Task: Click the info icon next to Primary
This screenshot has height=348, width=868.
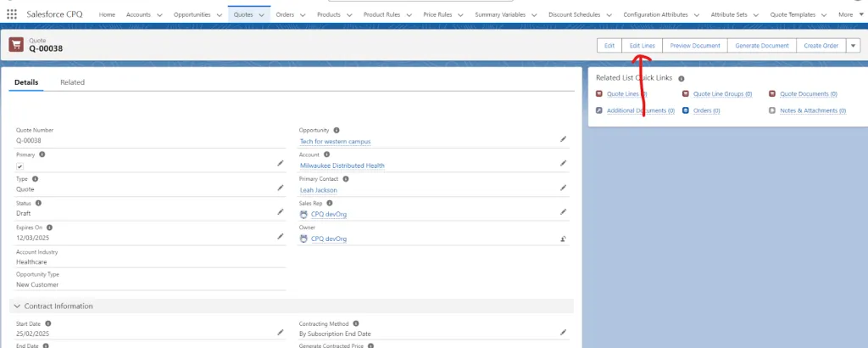Action: coord(42,154)
